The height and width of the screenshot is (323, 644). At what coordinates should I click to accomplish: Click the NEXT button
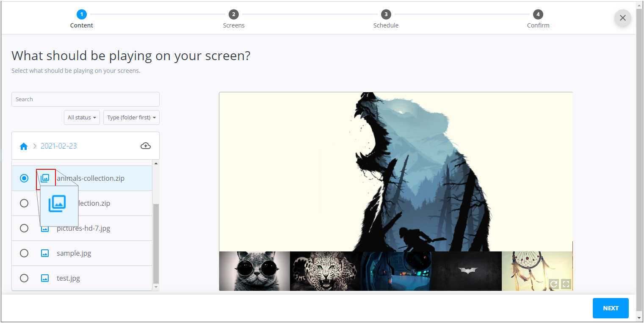coord(611,308)
